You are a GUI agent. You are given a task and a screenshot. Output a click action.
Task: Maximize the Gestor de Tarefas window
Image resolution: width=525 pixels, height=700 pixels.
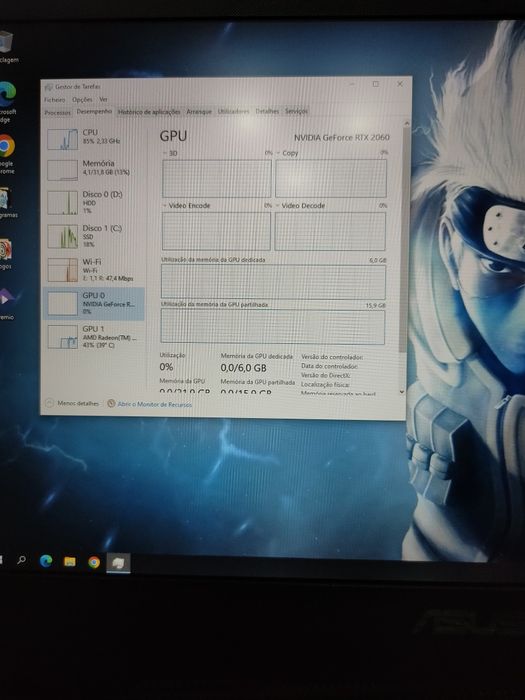point(376,84)
